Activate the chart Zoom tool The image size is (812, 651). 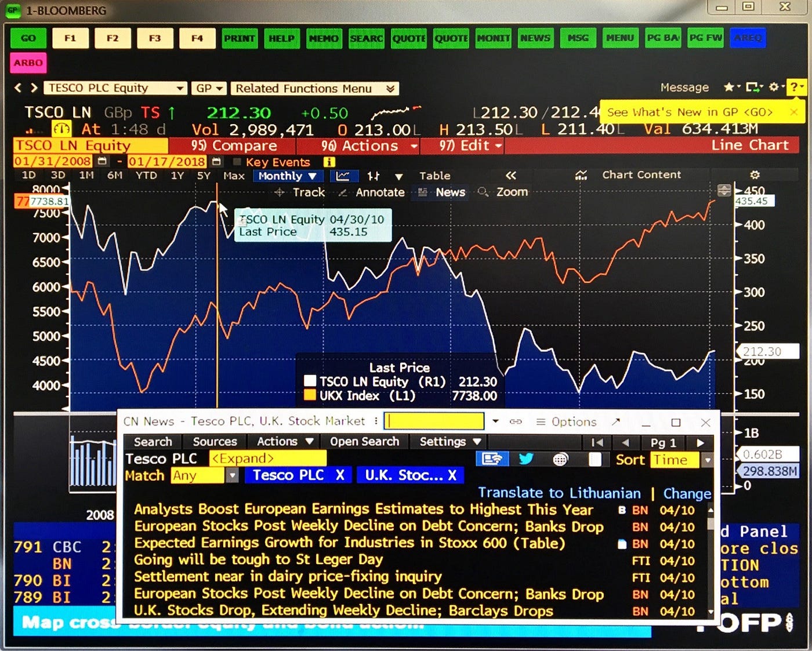pyautogui.click(x=502, y=192)
